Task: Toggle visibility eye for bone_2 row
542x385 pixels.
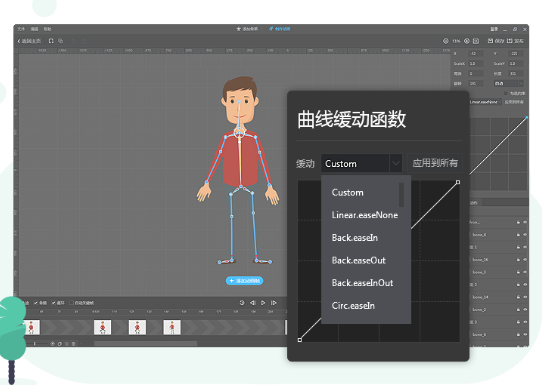Action: pos(525,309)
